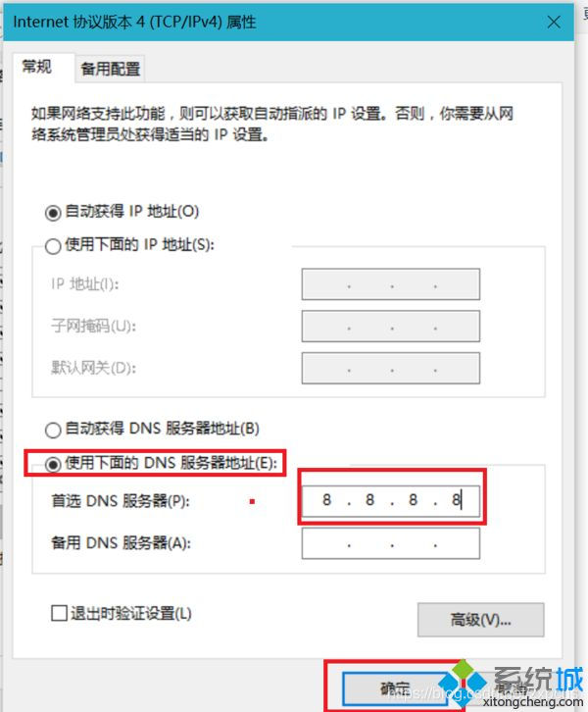Enable the 退出时验证设置(L) checkbox
This screenshot has height=712, width=588.
60,613
